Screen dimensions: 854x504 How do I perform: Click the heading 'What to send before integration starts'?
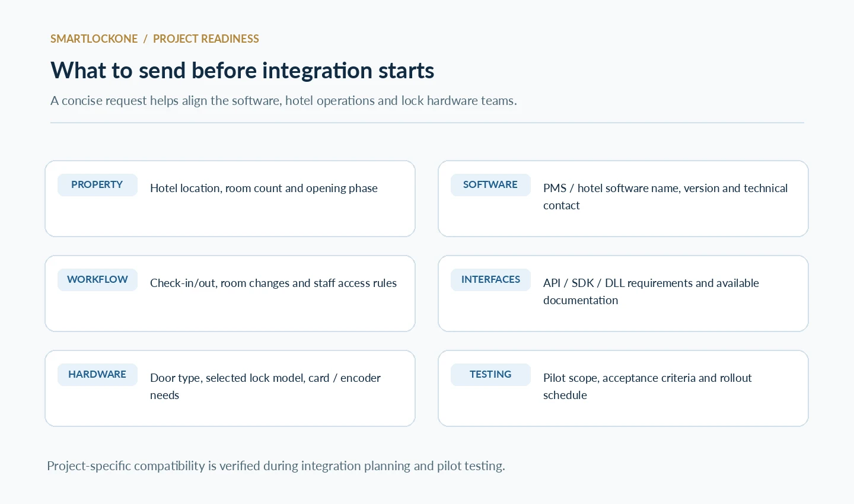(243, 71)
